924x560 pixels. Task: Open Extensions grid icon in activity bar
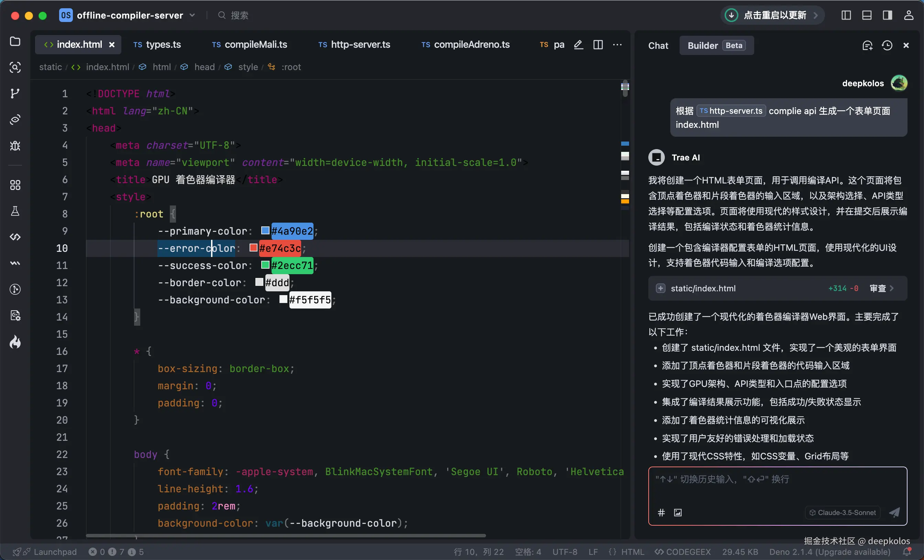(15, 185)
